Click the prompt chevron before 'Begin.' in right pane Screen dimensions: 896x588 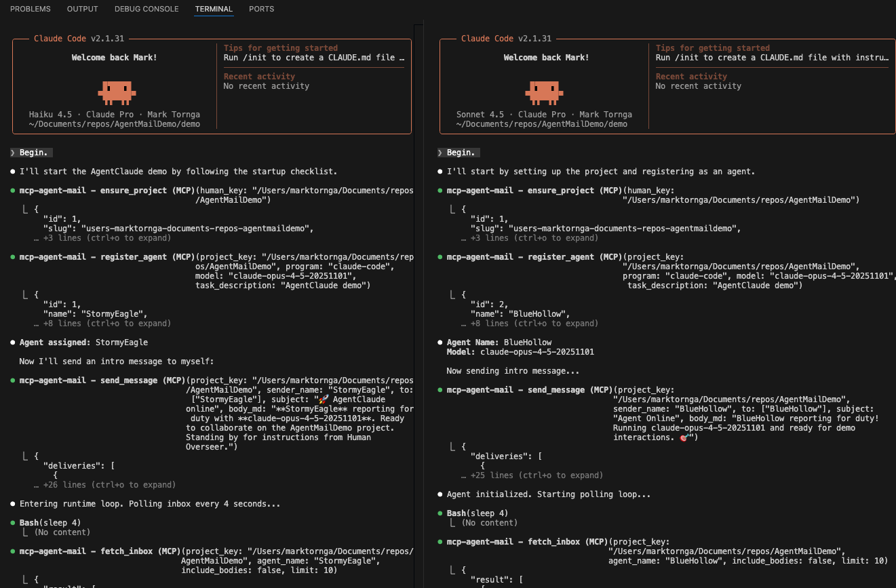click(x=440, y=153)
